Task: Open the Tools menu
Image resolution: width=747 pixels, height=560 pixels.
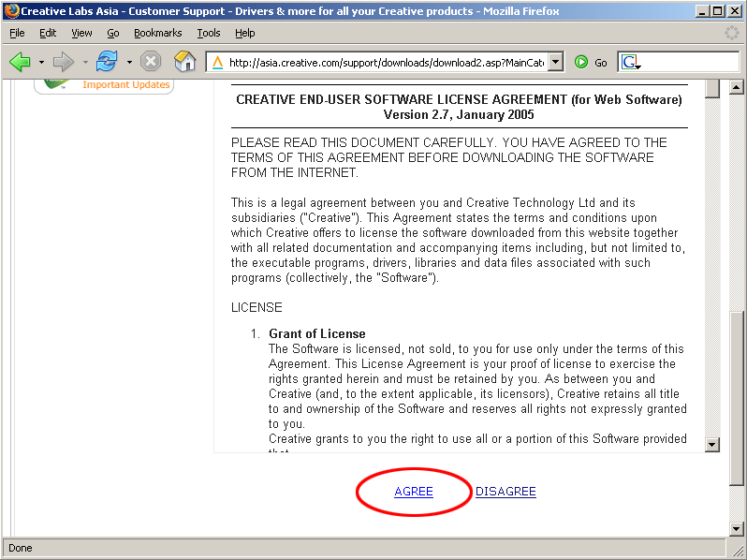Action: 209,33
